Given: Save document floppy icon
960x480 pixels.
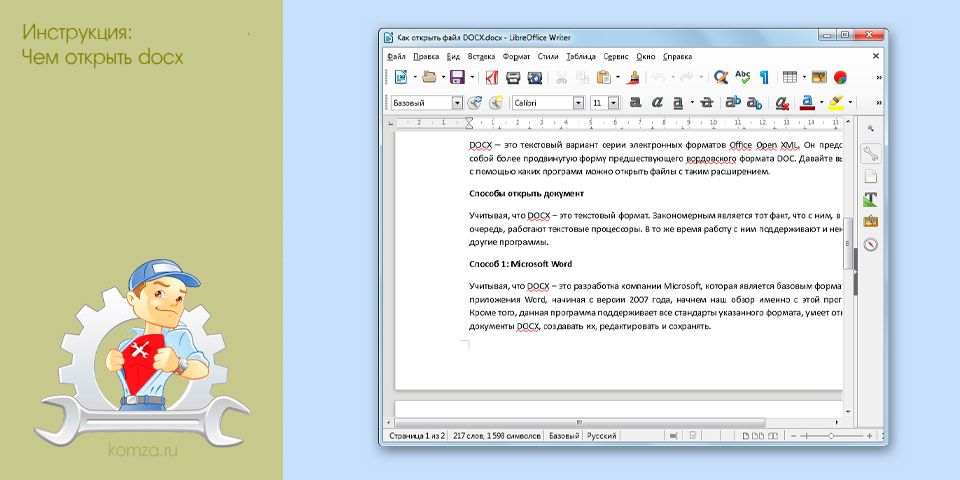Looking at the screenshot, I should 457,77.
